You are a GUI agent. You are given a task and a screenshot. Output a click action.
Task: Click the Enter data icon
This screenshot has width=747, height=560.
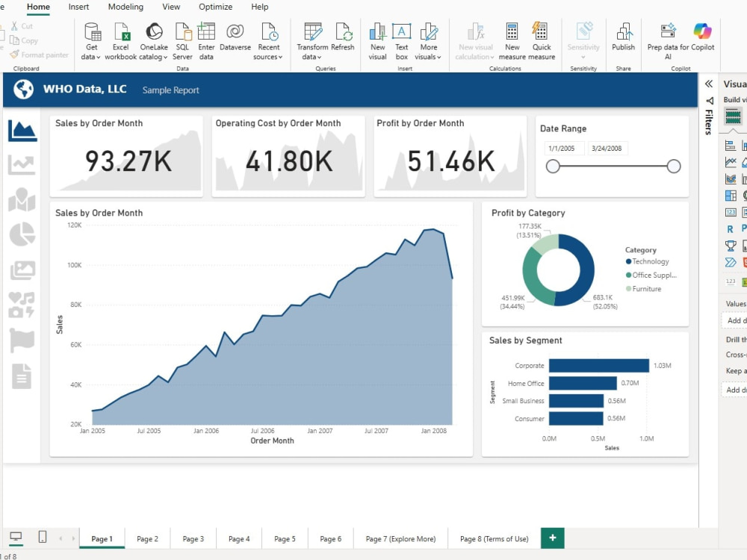click(206, 41)
